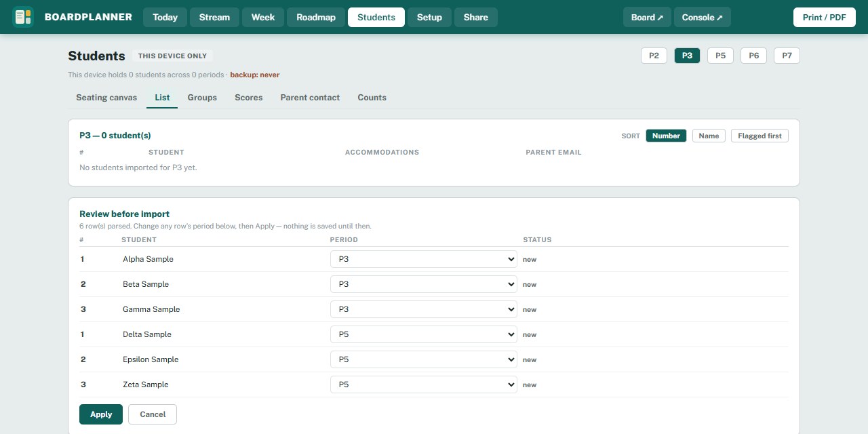Click 'No students imported for P3 yet.'
This screenshot has height=434, width=868.
coord(138,167)
